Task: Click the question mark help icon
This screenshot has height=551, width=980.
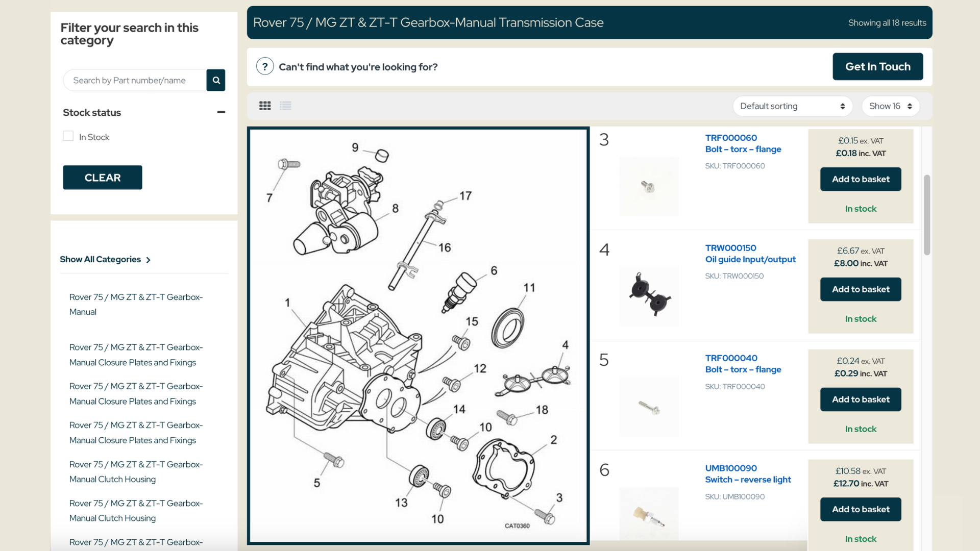Action: coord(265,66)
